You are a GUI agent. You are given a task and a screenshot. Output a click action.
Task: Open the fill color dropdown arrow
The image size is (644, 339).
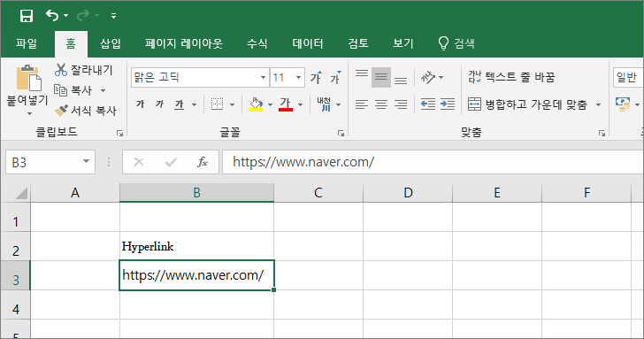[271, 104]
